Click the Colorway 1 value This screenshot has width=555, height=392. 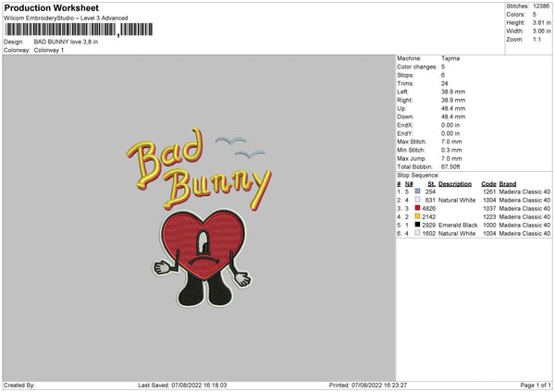click(x=49, y=50)
